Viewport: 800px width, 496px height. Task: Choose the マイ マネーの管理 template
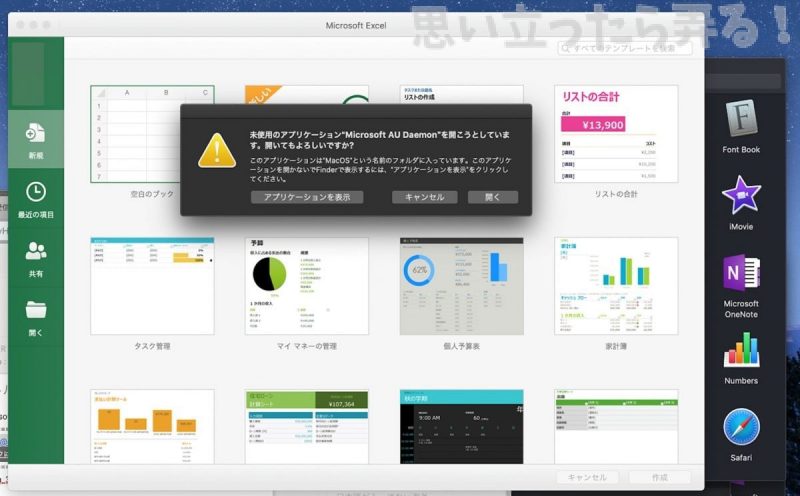pos(307,286)
